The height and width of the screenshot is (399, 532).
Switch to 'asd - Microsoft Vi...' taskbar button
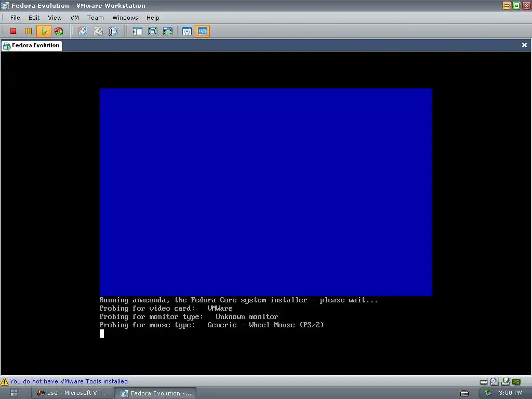71,393
